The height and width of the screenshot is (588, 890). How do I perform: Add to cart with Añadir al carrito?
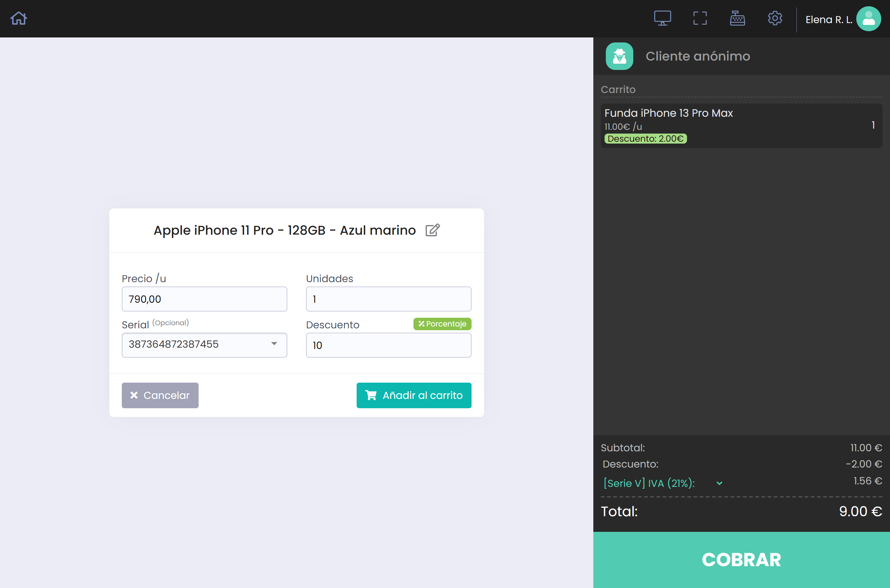413,395
